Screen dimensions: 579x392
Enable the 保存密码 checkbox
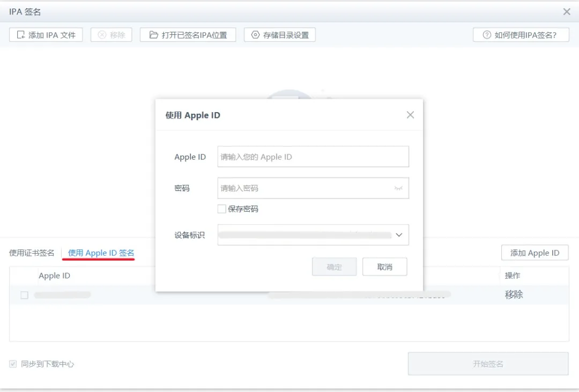(x=221, y=209)
